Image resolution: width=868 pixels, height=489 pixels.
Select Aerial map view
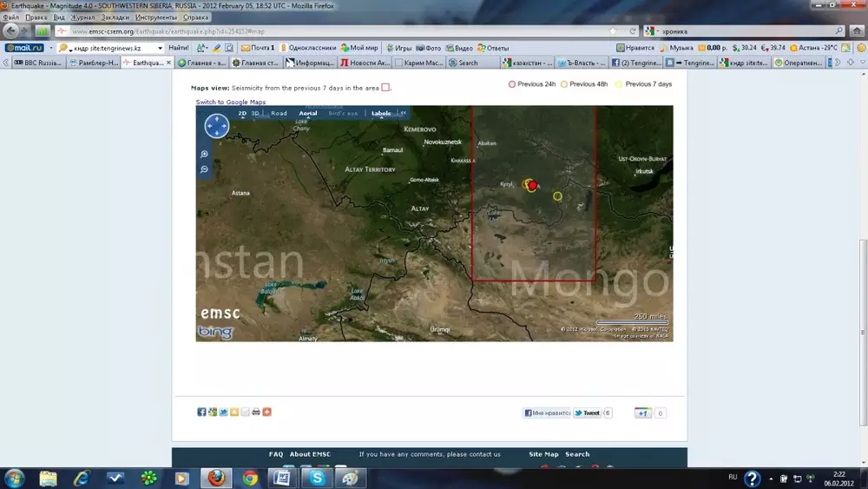click(308, 113)
